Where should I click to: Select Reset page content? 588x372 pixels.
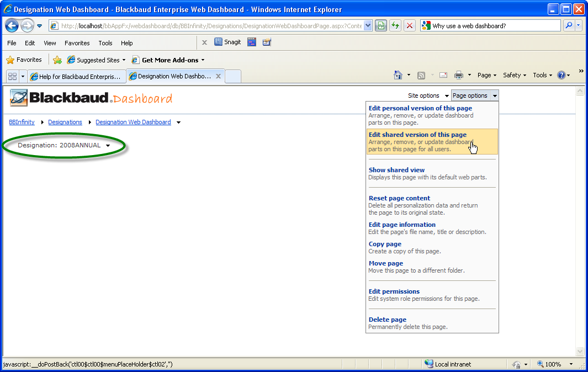click(x=432, y=205)
